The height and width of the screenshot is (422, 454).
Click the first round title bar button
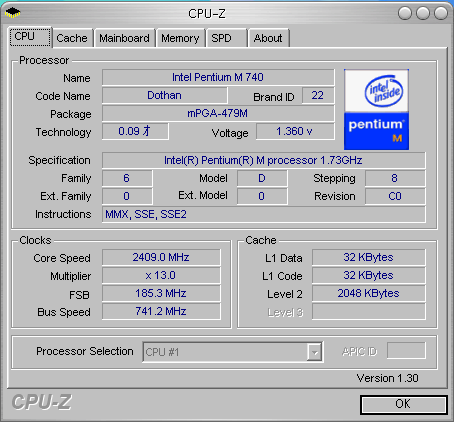405,13
